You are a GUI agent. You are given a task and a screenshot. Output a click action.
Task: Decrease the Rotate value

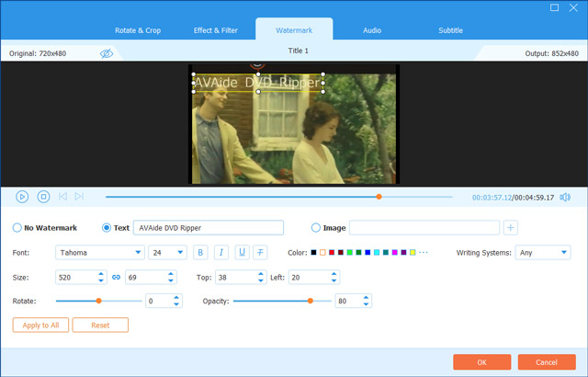tap(176, 304)
